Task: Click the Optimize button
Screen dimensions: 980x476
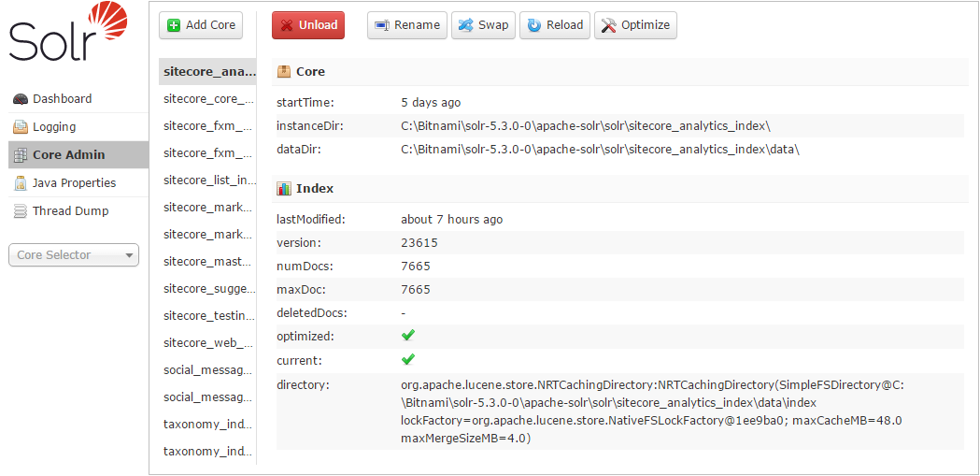Action: tap(635, 25)
